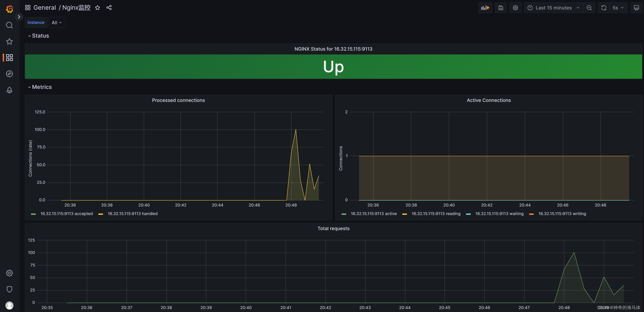Toggle the accepted series in legend

66,213
